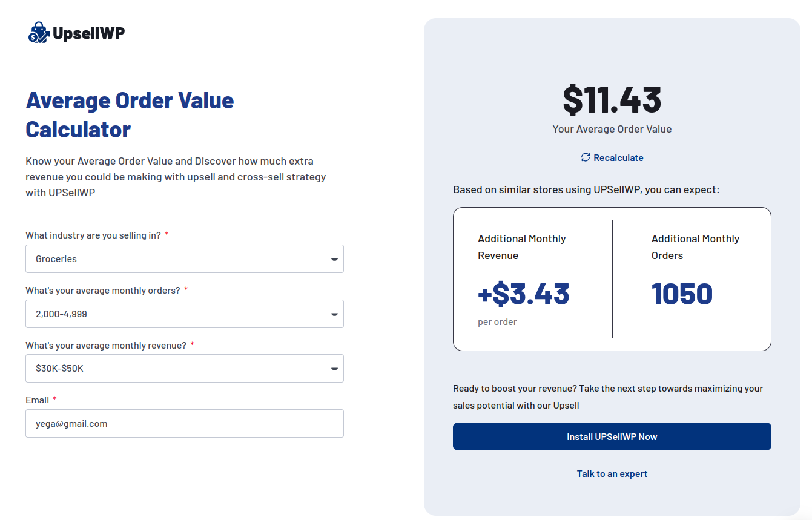The image size is (812, 520).
Task: Click the "What industry are you selling in?" label
Action: 93,235
